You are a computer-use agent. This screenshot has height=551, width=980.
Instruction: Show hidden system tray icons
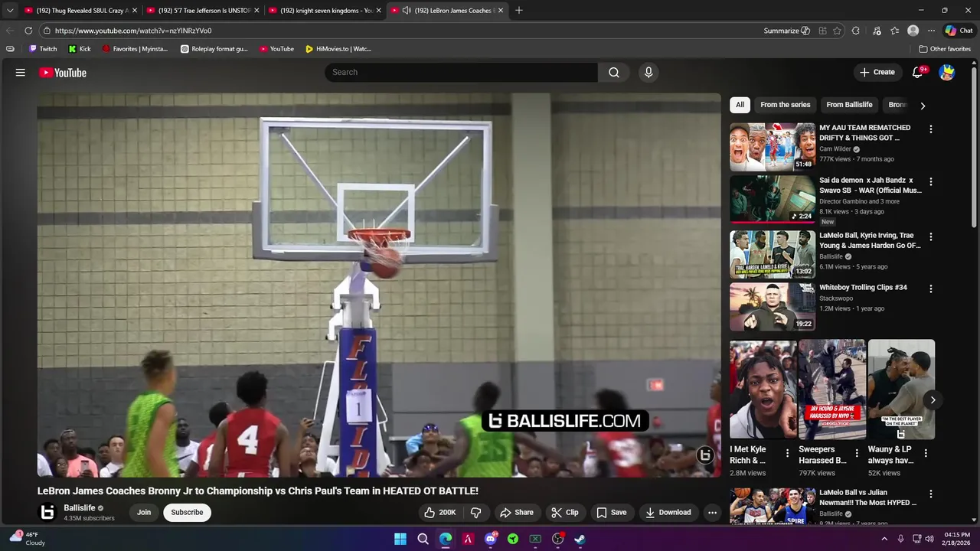(884, 539)
